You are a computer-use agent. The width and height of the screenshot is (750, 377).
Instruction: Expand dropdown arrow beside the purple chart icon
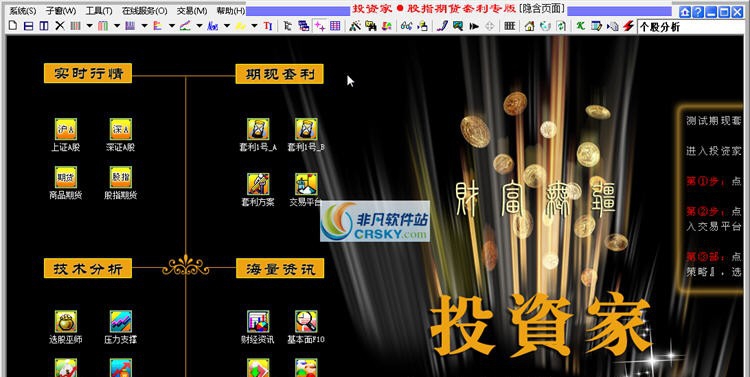144,26
